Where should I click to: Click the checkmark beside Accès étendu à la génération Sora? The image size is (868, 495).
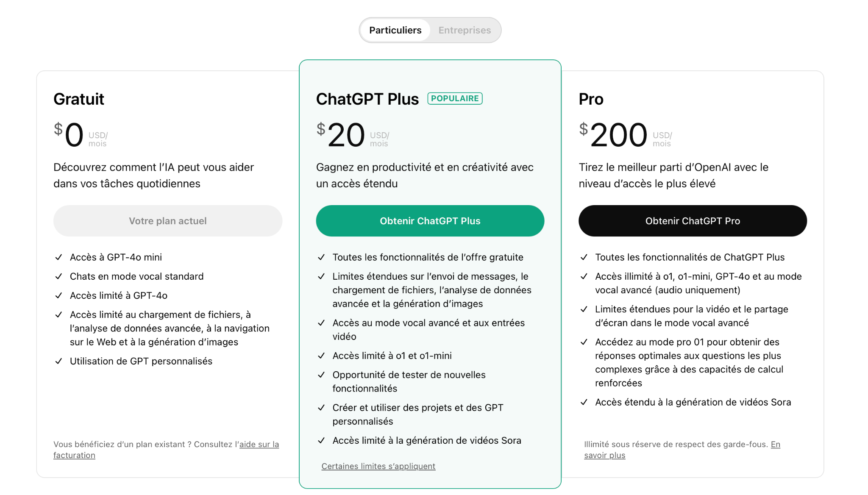coord(584,402)
